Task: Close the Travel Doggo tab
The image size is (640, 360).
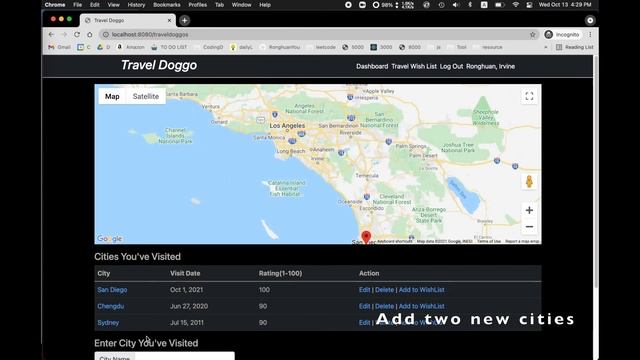Action: tap(169, 20)
